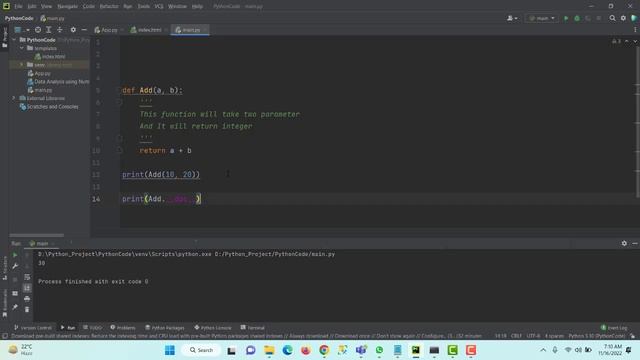
Task: Open the Help menu
Action: click(x=197, y=7)
